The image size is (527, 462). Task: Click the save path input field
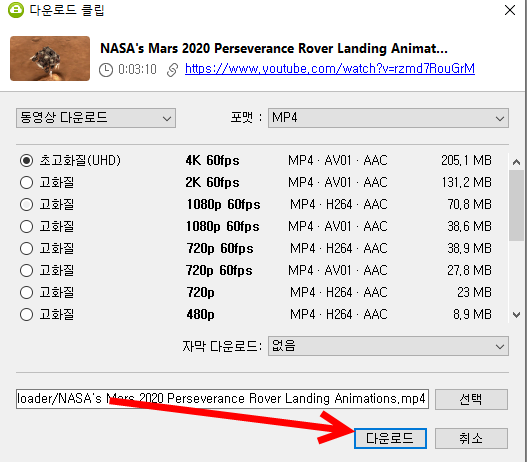[x=222, y=399]
